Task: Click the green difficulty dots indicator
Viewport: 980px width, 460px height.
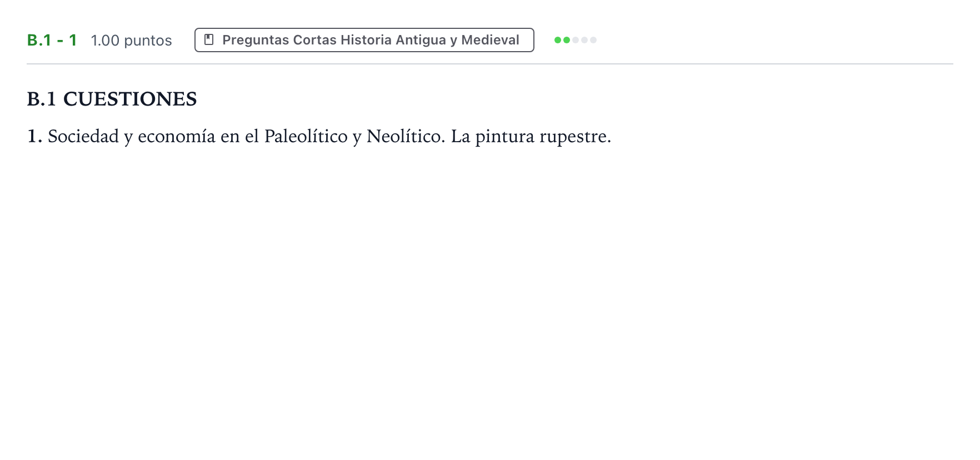Action: (576, 40)
